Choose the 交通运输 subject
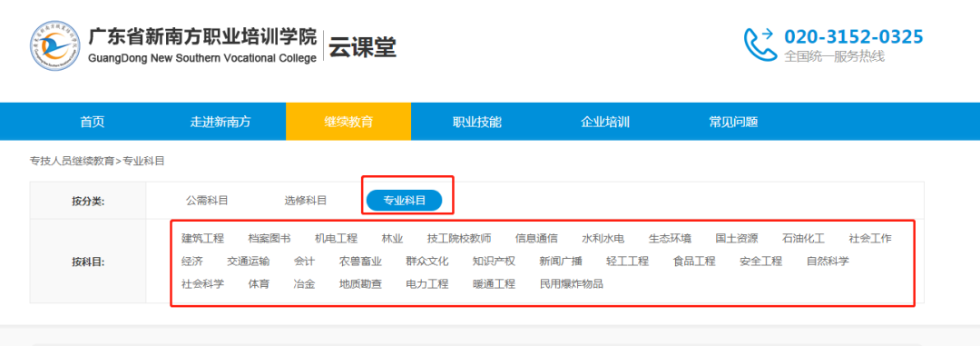 [x=248, y=261]
